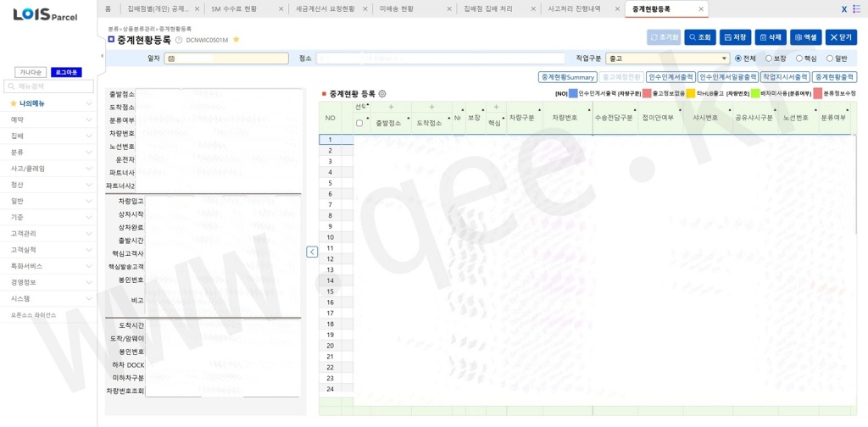Click the 중계현황출력 button
The height and width of the screenshot is (427, 868).
coord(835,77)
